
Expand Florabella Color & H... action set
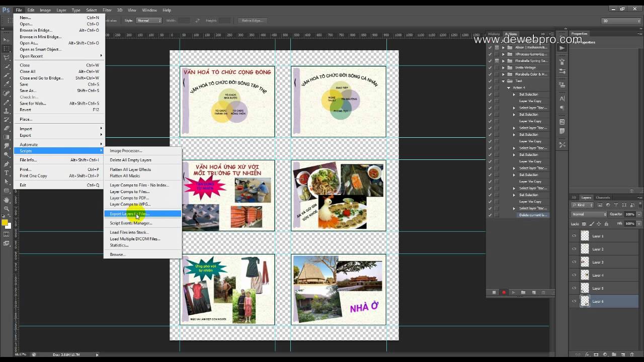tap(503, 74)
